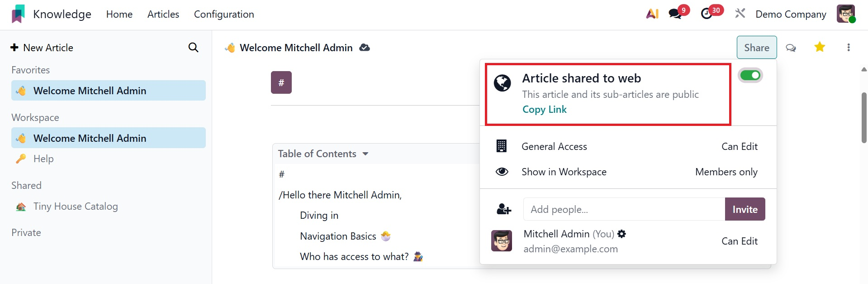Click the Copy Link link
The width and height of the screenshot is (868, 284).
544,110
